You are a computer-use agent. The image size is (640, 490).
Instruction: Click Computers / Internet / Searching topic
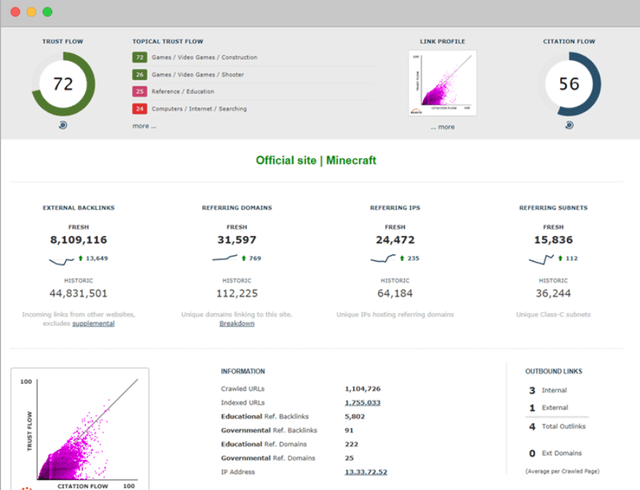199,109
